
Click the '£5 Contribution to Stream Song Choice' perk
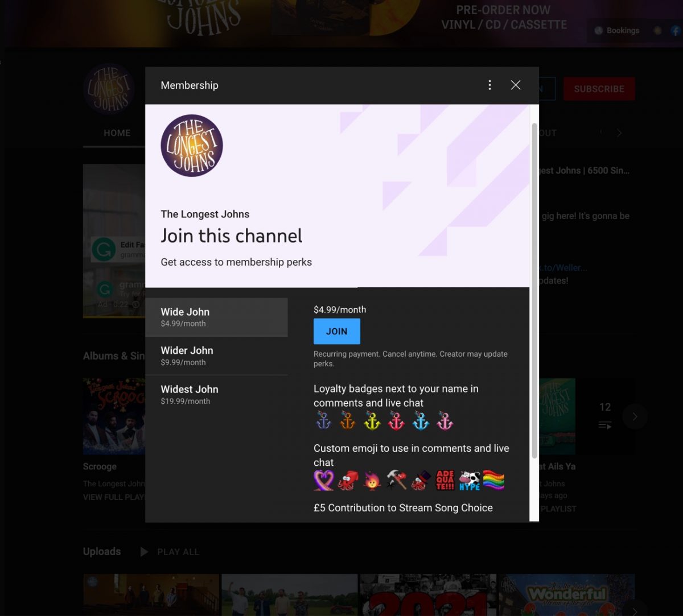pyautogui.click(x=403, y=508)
